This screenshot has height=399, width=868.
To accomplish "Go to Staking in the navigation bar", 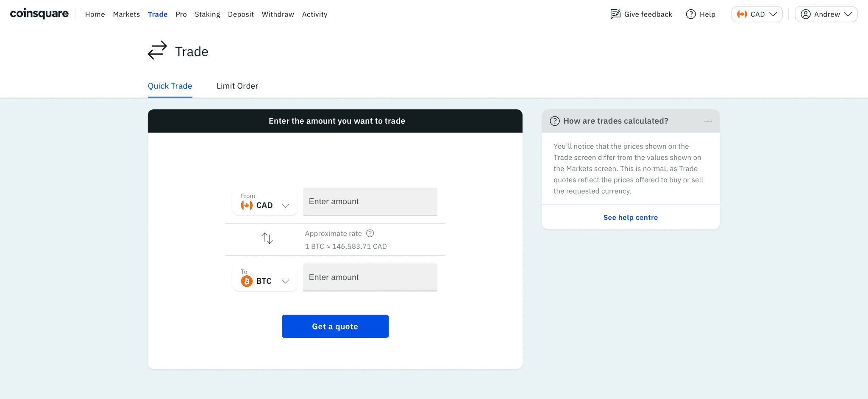I will coord(207,14).
